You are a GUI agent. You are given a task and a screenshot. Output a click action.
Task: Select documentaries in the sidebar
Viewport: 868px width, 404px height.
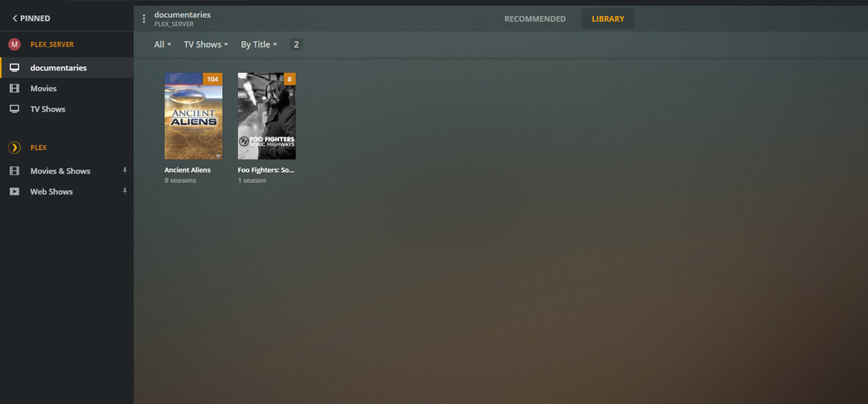(x=67, y=68)
